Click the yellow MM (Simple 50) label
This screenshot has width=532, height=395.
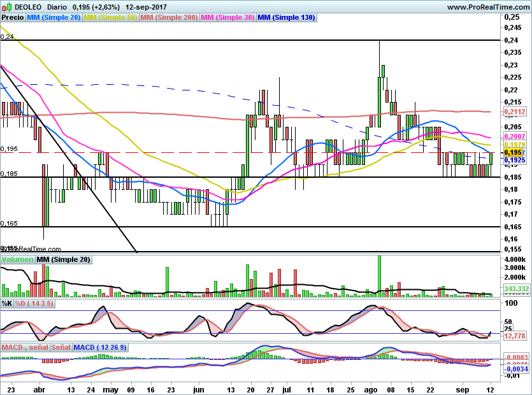110,18
